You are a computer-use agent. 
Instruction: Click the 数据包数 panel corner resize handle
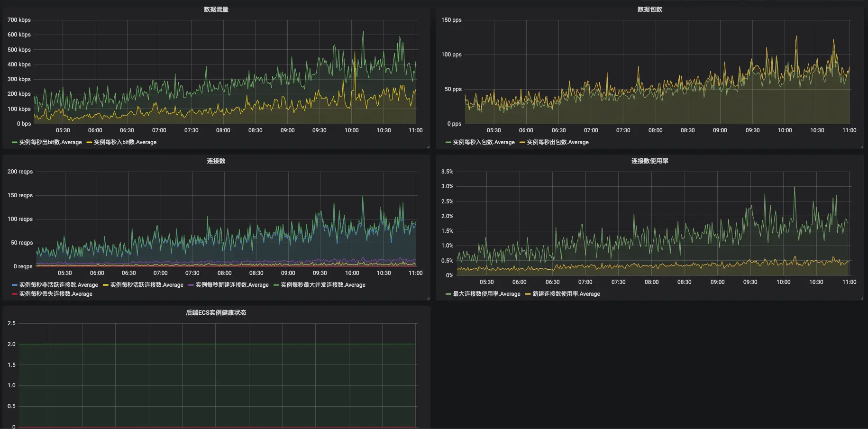(862, 146)
